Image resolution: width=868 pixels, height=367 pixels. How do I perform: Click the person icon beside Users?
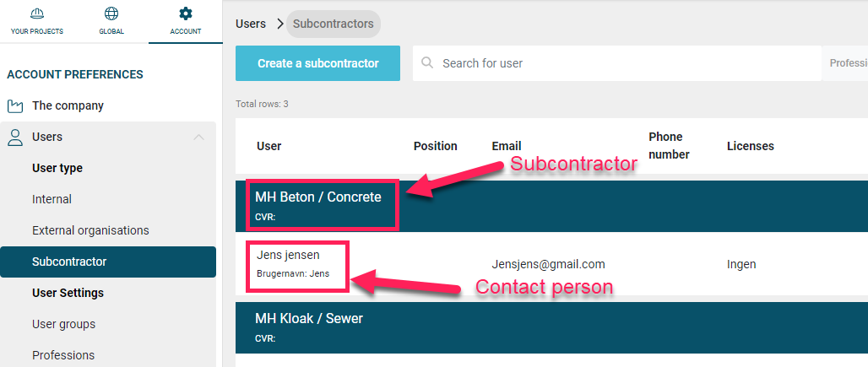(x=15, y=137)
